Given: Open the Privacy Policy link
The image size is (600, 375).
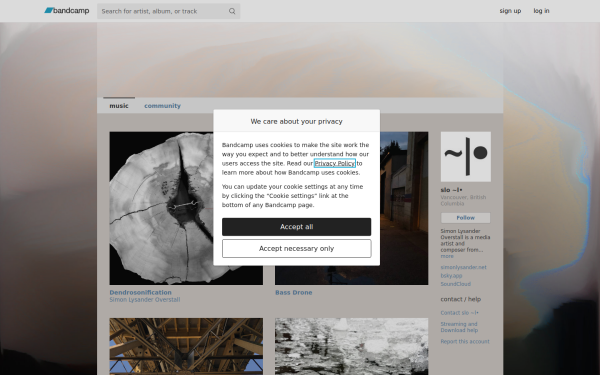Looking at the screenshot, I should pyautogui.click(x=335, y=163).
